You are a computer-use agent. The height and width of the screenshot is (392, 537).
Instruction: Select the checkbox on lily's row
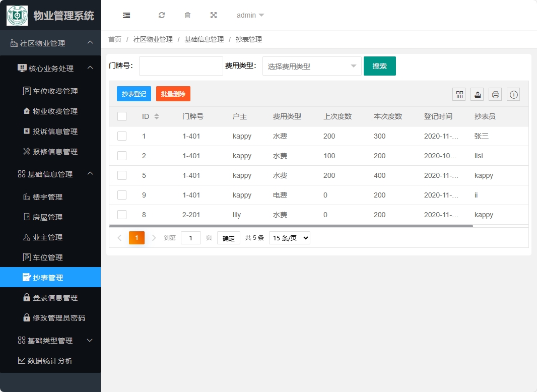click(x=121, y=215)
